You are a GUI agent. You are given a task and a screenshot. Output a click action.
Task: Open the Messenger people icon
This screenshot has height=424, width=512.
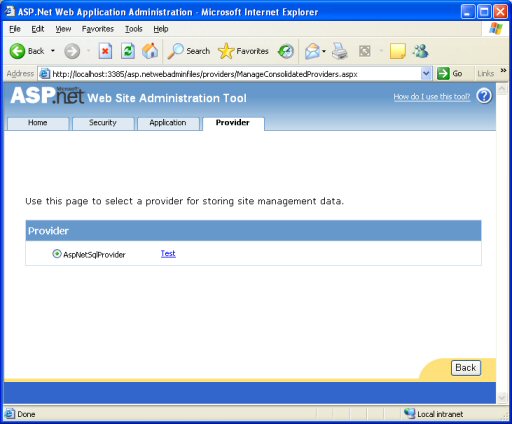[420, 51]
